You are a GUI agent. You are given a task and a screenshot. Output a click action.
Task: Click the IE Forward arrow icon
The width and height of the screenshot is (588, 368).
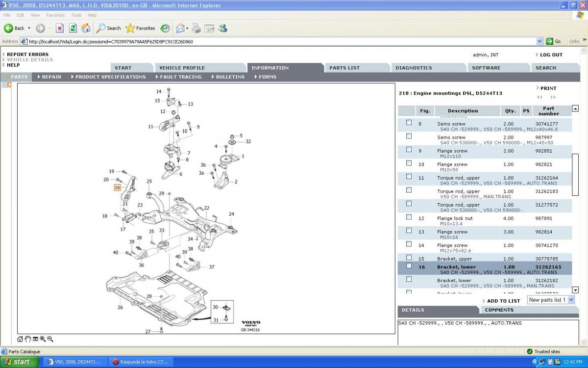pos(40,28)
